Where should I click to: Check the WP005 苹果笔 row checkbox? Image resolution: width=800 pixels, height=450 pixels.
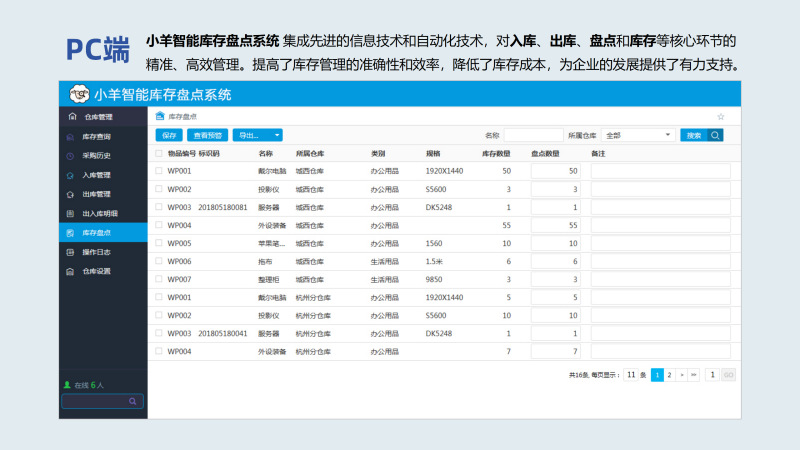(x=159, y=243)
